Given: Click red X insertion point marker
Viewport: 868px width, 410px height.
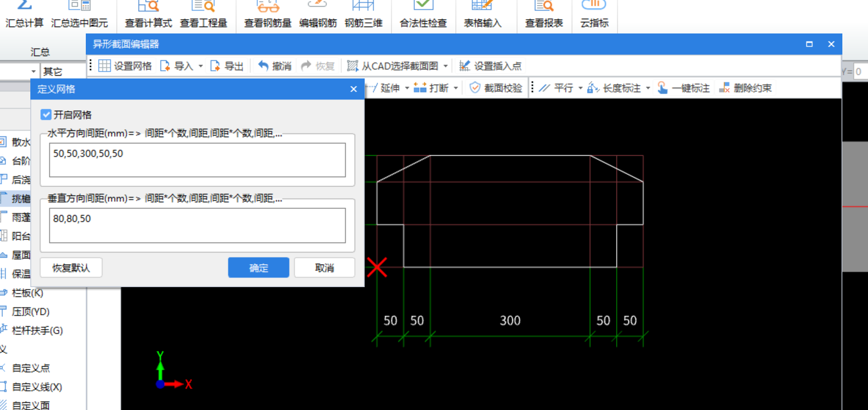Looking at the screenshot, I should [377, 267].
